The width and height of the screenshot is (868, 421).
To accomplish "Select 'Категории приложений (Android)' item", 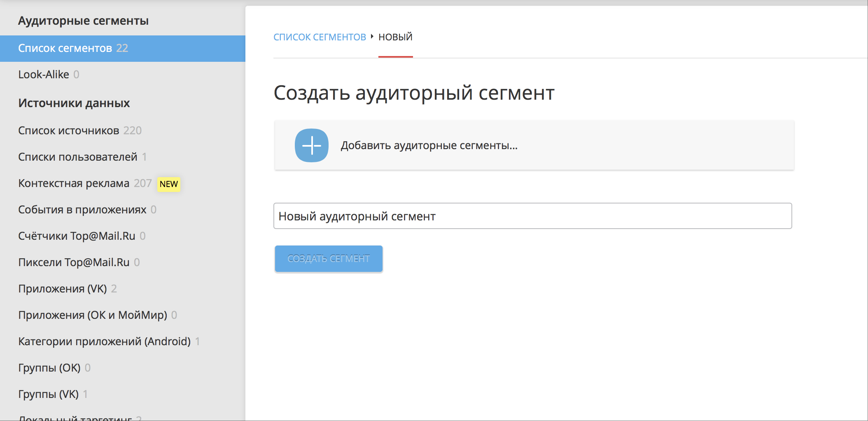I will (x=104, y=341).
